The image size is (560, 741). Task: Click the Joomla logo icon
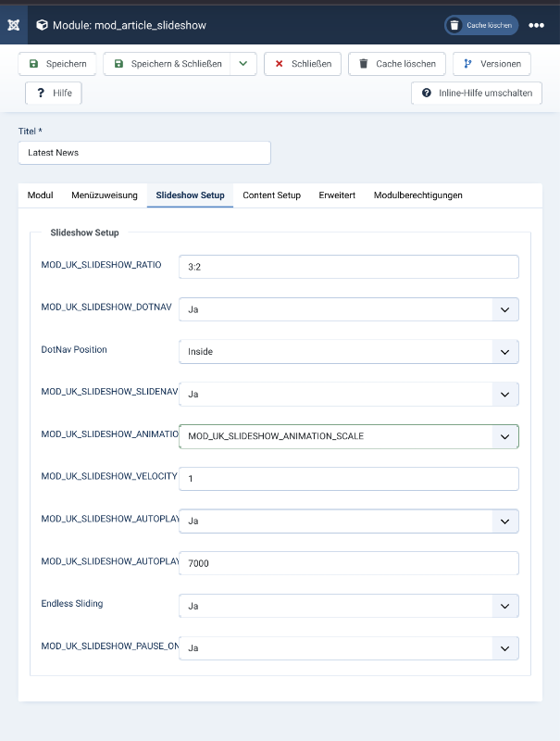pyautogui.click(x=14, y=25)
